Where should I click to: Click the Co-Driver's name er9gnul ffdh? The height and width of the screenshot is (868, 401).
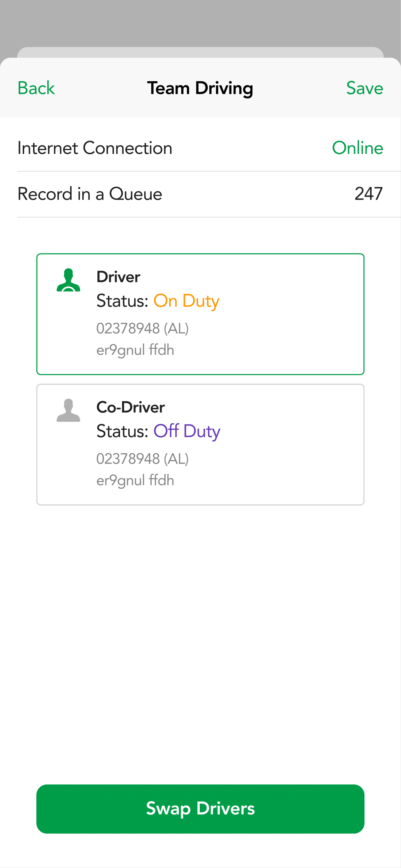pyautogui.click(x=135, y=481)
